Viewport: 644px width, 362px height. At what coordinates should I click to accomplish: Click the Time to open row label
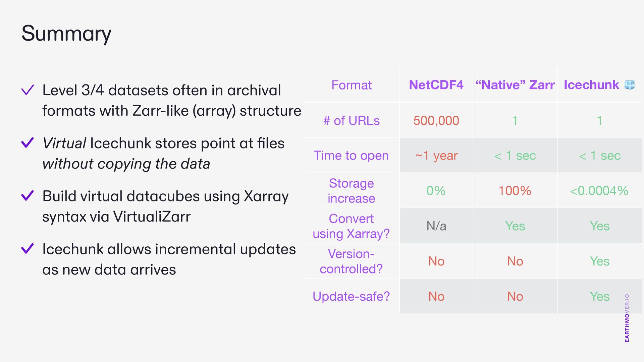pos(351,156)
